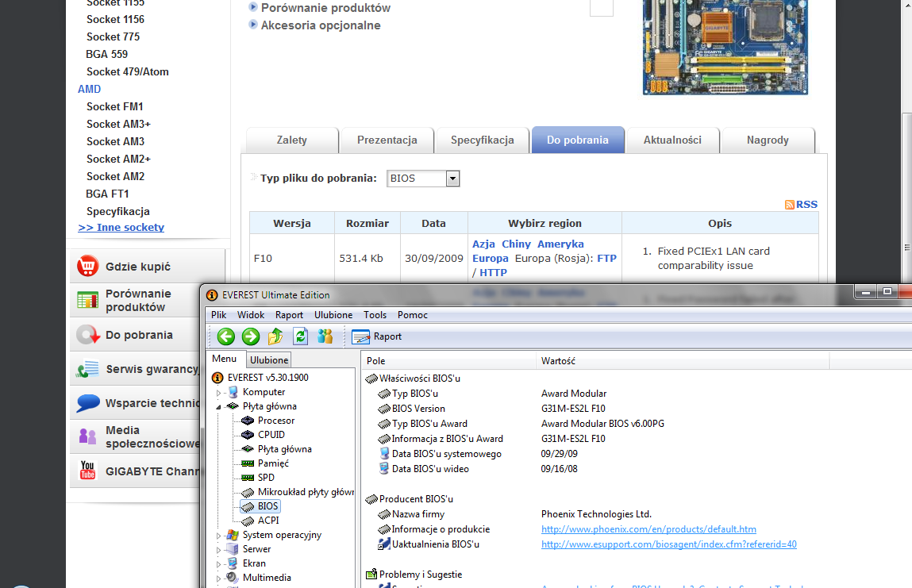Click Socket AM3+ in the AMD list
Viewport: 912px width, 588px height.
(118, 124)
